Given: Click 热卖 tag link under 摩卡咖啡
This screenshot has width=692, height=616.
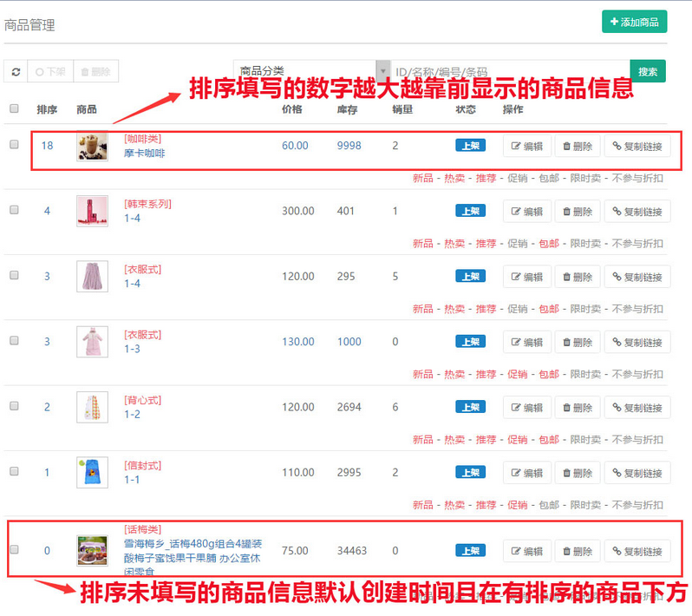Looking at the screenshot, I should 454,178.
